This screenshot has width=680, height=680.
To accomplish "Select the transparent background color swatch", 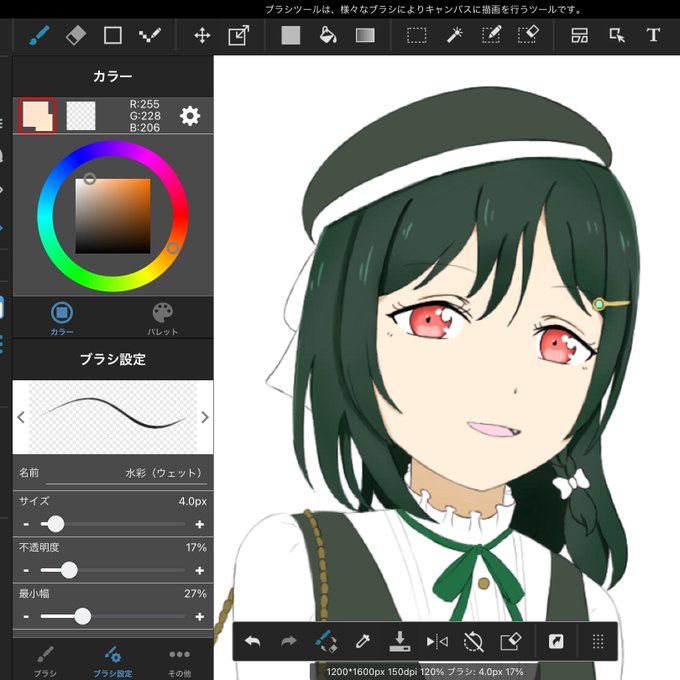I will pos(81,116).
